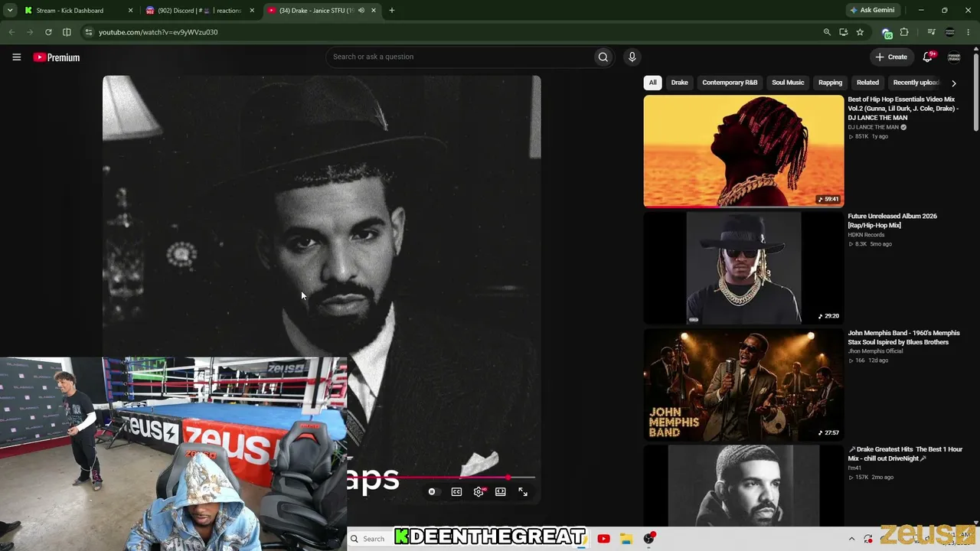Screen dimensions: 980x551
Task: Click the Ask Gemini button
Action: click(872, 11)
